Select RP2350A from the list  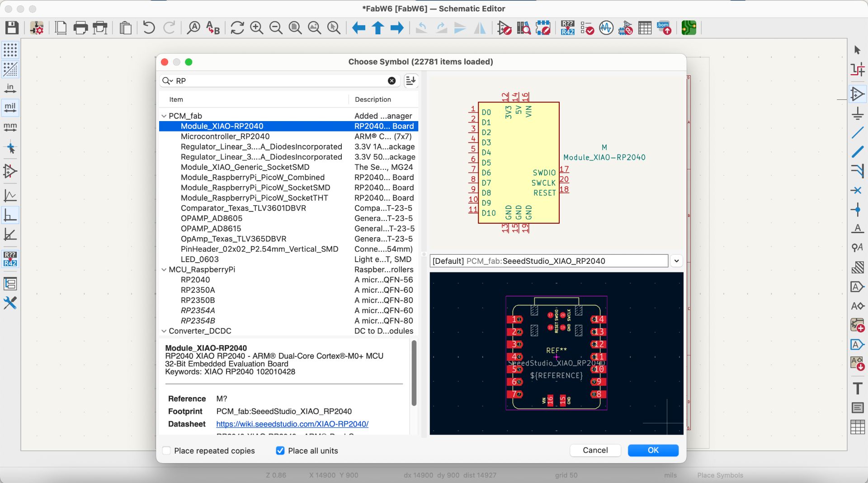pos(198,290)
